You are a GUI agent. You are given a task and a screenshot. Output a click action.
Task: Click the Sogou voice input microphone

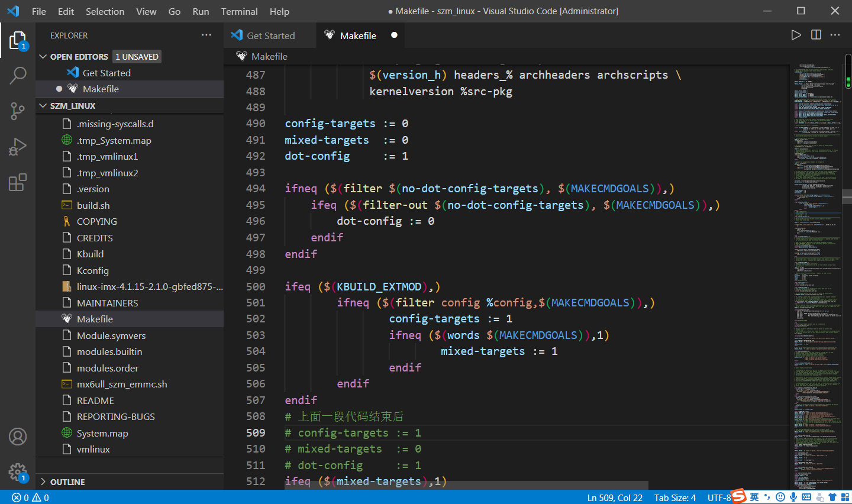click(793, 497)
